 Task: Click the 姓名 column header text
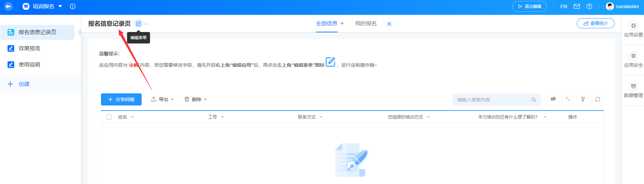[x=122, y=117]
